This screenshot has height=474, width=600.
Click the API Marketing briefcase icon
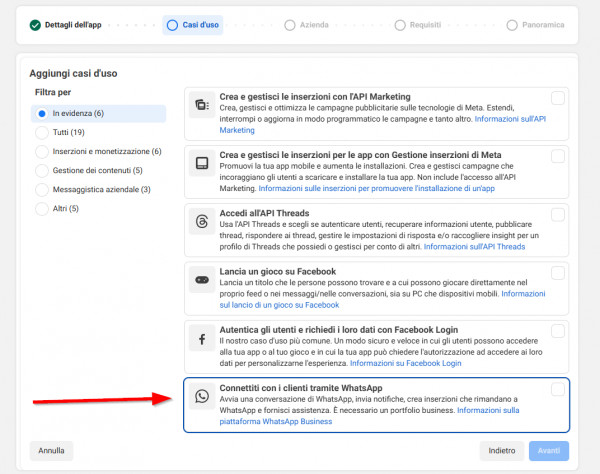(x=202, y=104)
